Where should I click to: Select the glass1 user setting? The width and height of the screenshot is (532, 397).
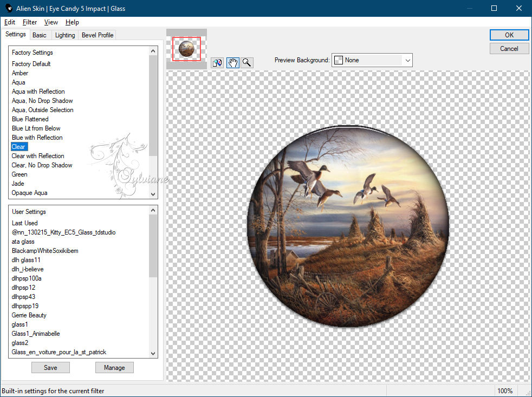(x=20, y=324)
